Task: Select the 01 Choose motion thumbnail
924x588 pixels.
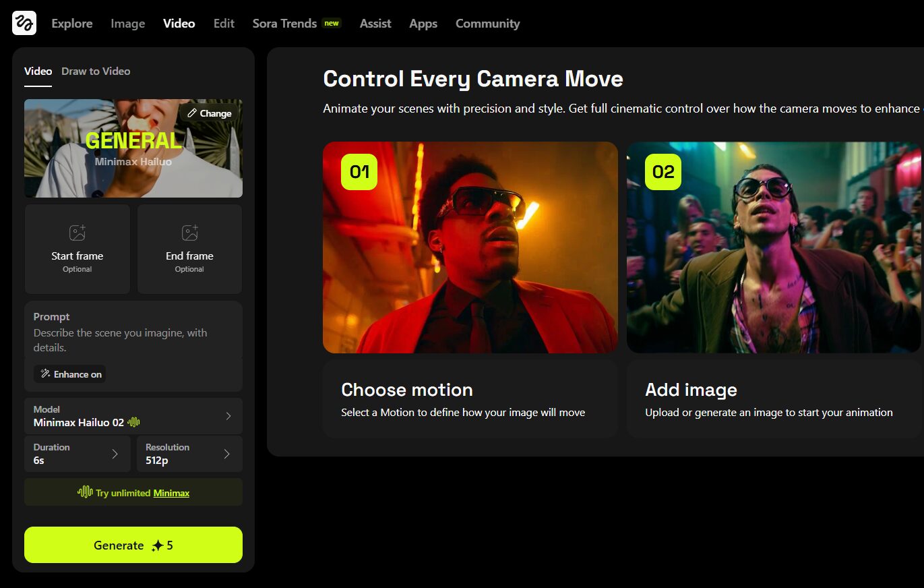Action: [470, 247]
